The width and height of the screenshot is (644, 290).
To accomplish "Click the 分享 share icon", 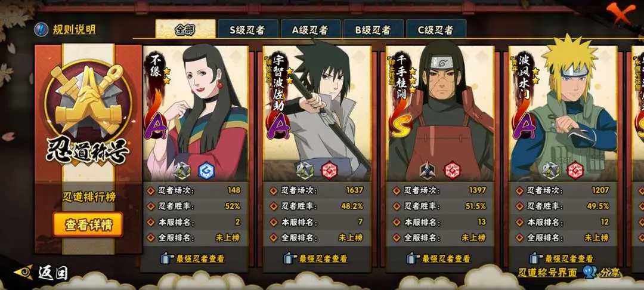I will point(590,272).
